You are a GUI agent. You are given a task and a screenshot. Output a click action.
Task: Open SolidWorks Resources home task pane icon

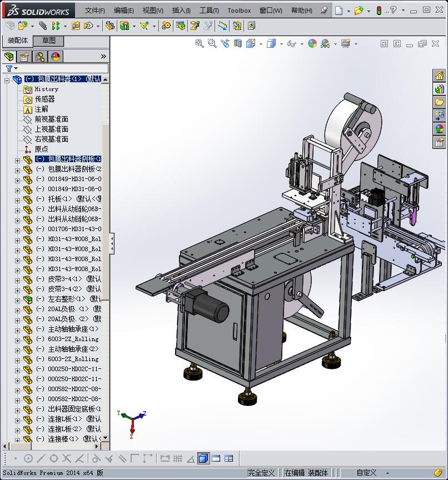click(439, 76)
